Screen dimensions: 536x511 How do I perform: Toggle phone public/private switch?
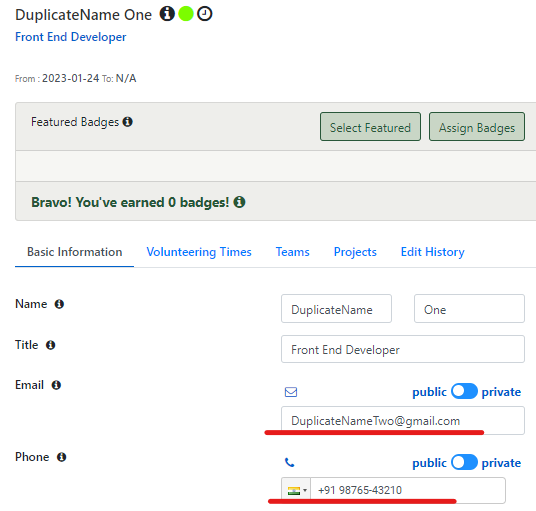pos(464,462)
